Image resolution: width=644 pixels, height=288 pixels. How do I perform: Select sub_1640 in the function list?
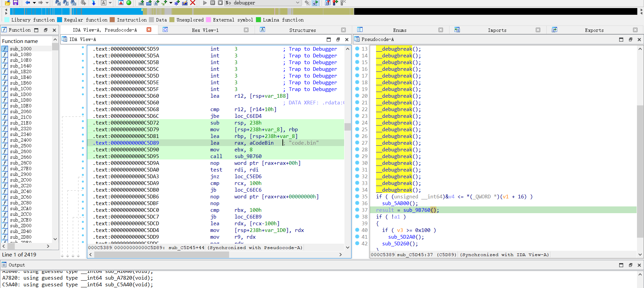point(21,66)
